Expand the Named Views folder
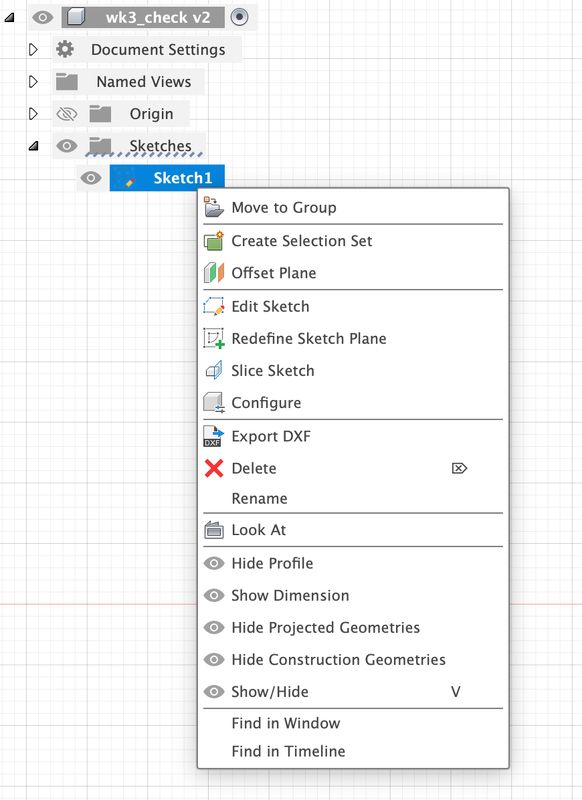 click(x=33, y=82)
